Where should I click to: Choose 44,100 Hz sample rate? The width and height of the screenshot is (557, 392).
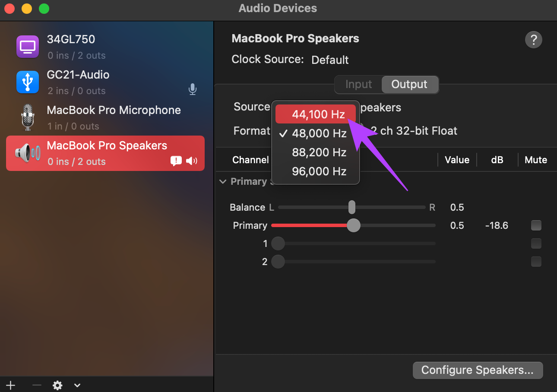[x=316, y=114]
